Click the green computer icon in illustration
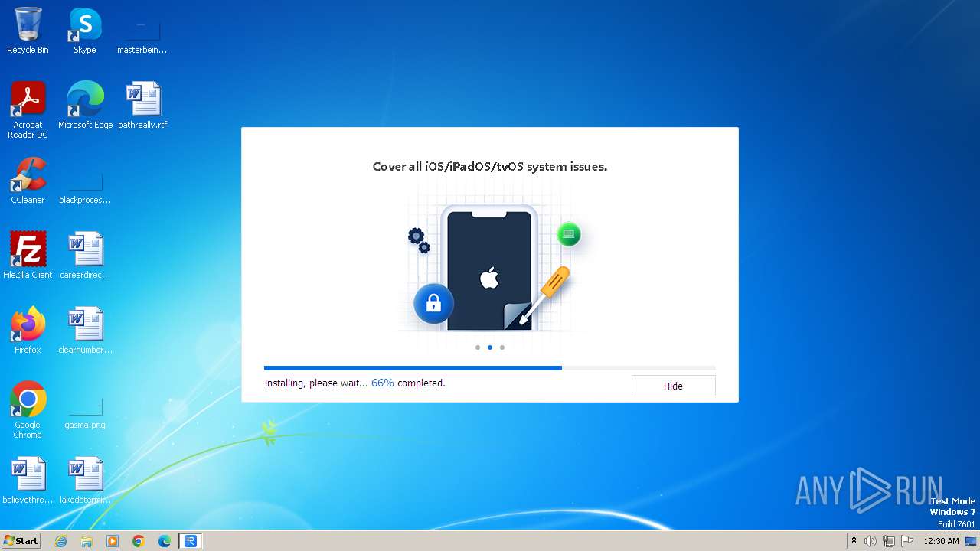This screenshot has width=980, height=551. [x=568, y=234]
